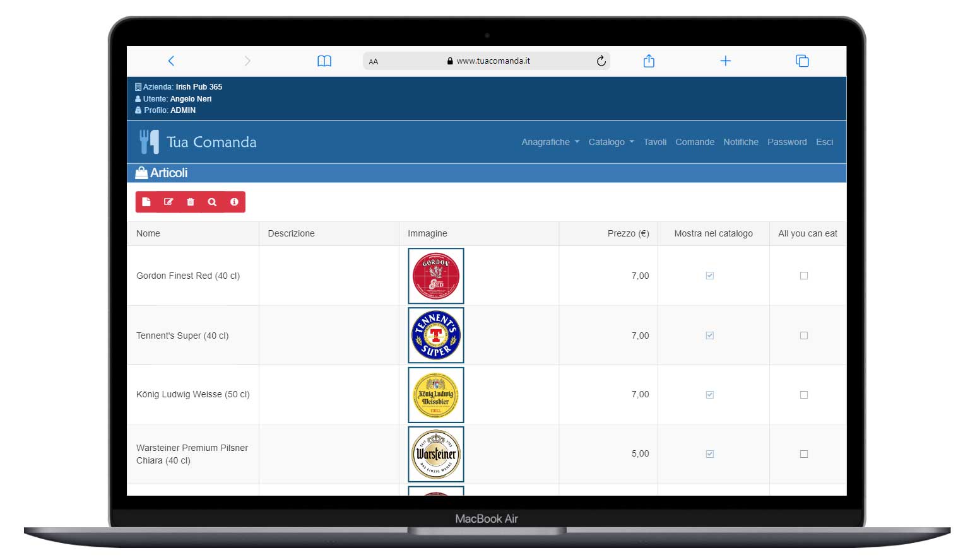The width and height of the screenshot is (975, 560).
Task: Open the bookmarks book icon
Action: (324, 61)
